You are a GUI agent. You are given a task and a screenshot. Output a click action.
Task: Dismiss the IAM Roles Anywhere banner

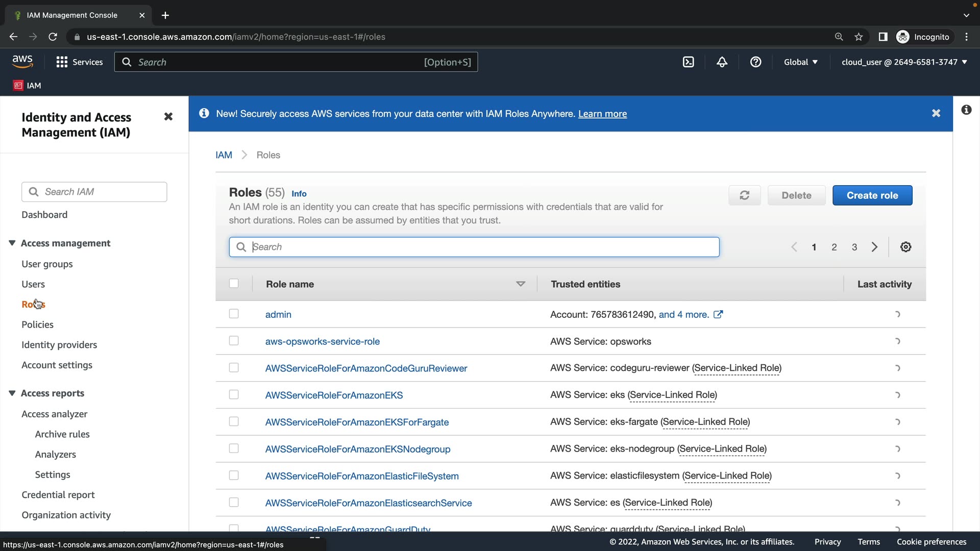pyautogui.click(x=936, y=113)
